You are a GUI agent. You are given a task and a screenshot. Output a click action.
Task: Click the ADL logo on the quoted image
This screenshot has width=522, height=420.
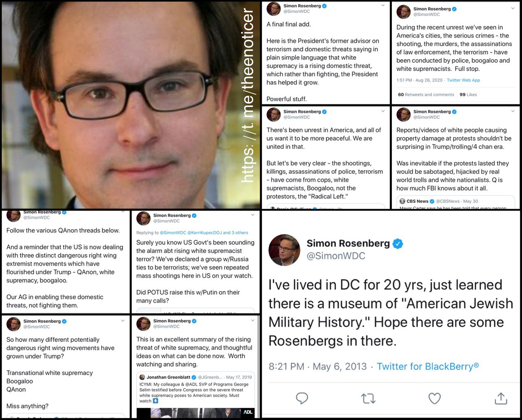[248, 412]
